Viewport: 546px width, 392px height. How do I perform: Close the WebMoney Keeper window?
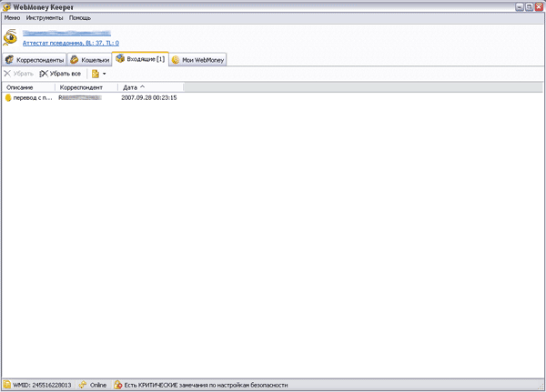[x=539, y=7]
